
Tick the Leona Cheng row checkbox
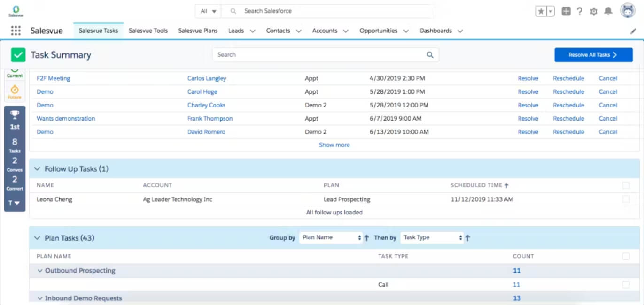pos(626,199)
